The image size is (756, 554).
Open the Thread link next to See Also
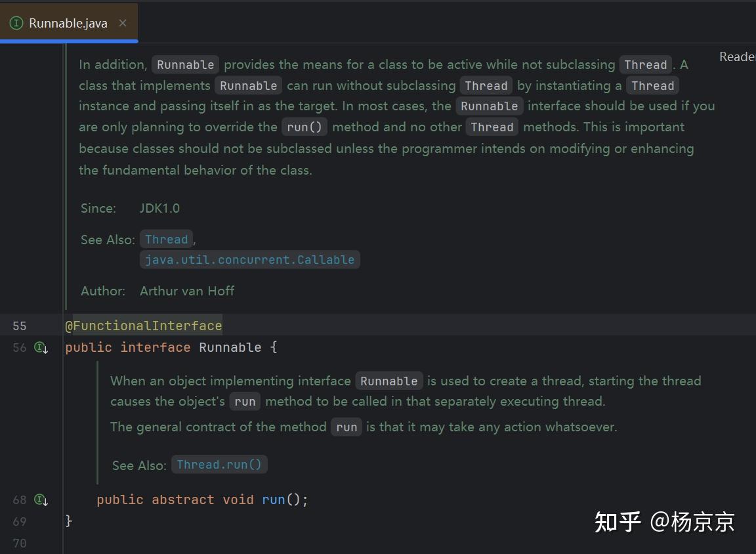coord(166,239)
